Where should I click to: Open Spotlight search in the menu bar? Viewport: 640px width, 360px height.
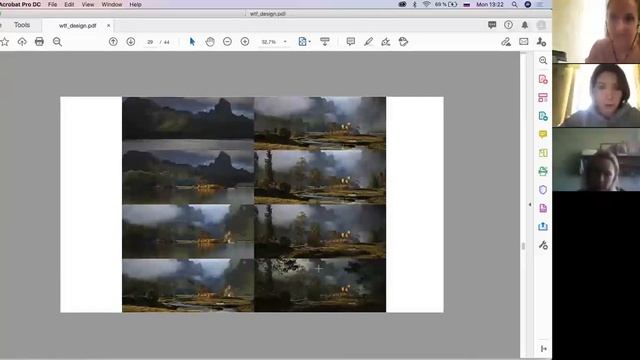tap(515, 4)
